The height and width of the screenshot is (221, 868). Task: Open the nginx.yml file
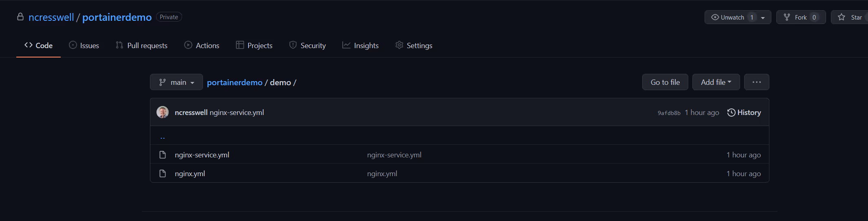(190, 174)
